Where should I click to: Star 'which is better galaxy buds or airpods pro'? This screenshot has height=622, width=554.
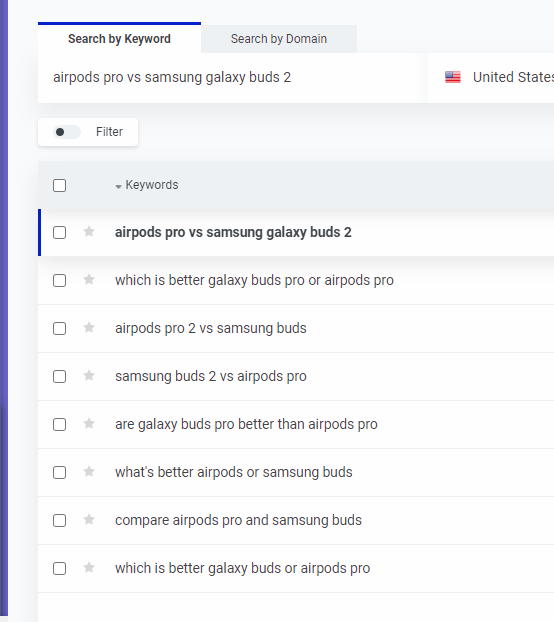click(x=89, y=567)
